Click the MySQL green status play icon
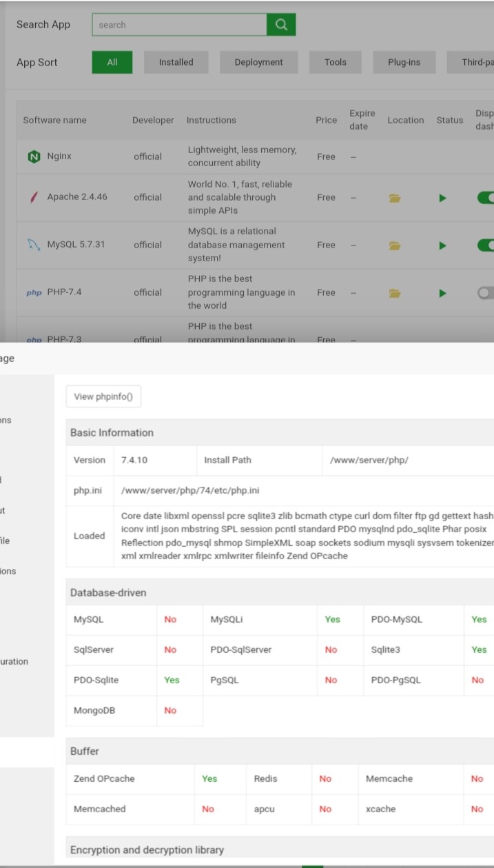Screen dimensions: 494x868 tap(443, 245)
